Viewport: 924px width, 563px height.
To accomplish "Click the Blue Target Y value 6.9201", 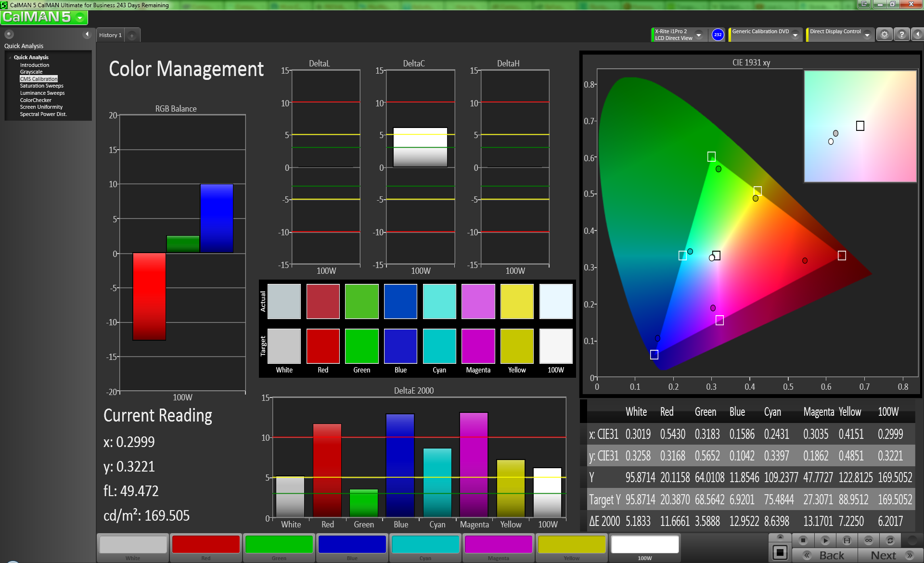I will click(744, 499).
